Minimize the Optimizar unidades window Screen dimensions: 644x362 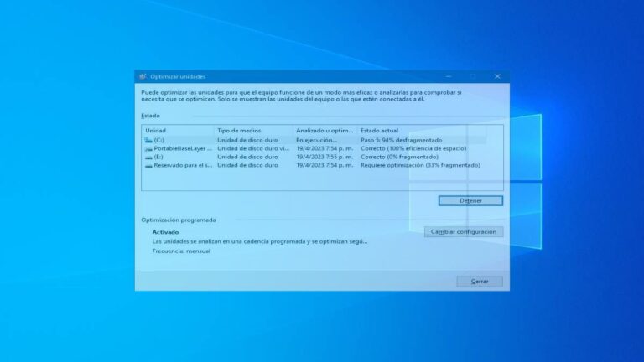[x=449, y=77]
